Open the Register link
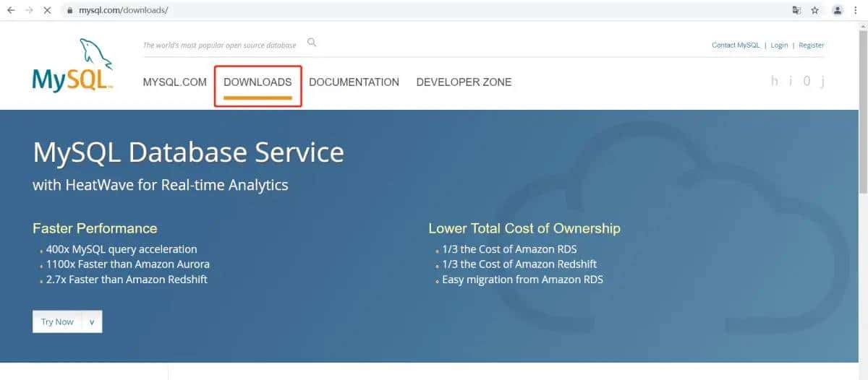 click(812, 45)
